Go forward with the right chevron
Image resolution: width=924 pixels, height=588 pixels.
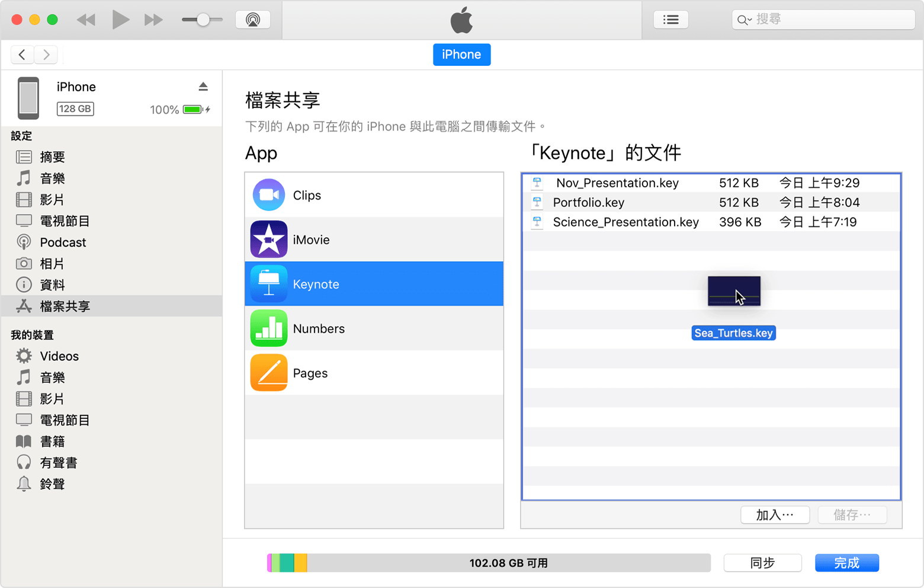click(x=46, y=55)
